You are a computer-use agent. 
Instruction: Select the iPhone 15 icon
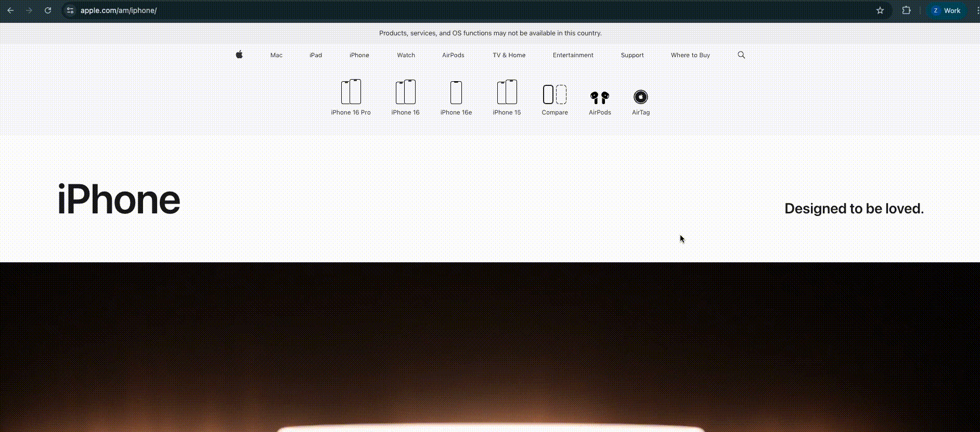507,92
